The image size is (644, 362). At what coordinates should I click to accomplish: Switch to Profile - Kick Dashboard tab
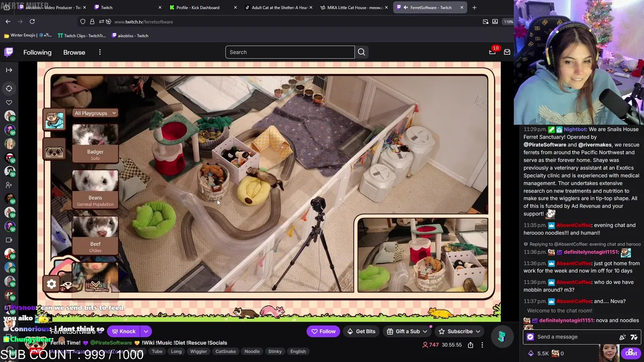(203, 8)
